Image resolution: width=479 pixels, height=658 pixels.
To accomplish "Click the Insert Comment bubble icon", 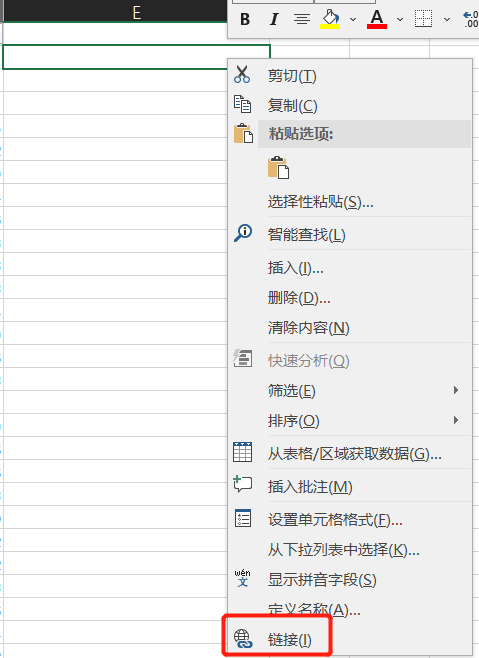I will (242, 485).
